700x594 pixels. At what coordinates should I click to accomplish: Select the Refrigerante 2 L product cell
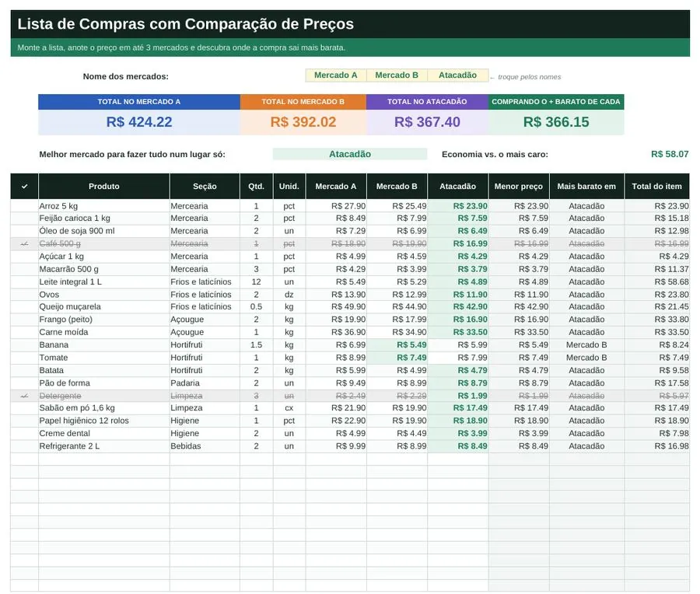(x=104, y=446)
